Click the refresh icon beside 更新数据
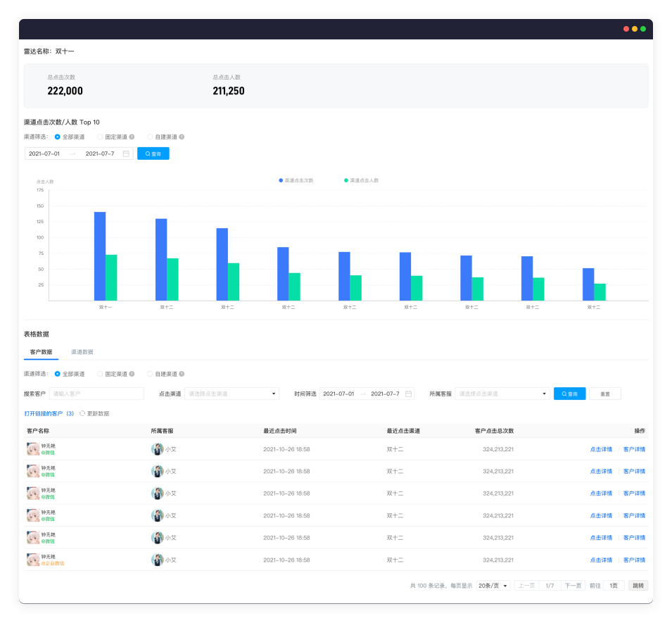This screenshot has width=672, height=623. (82, 414)
